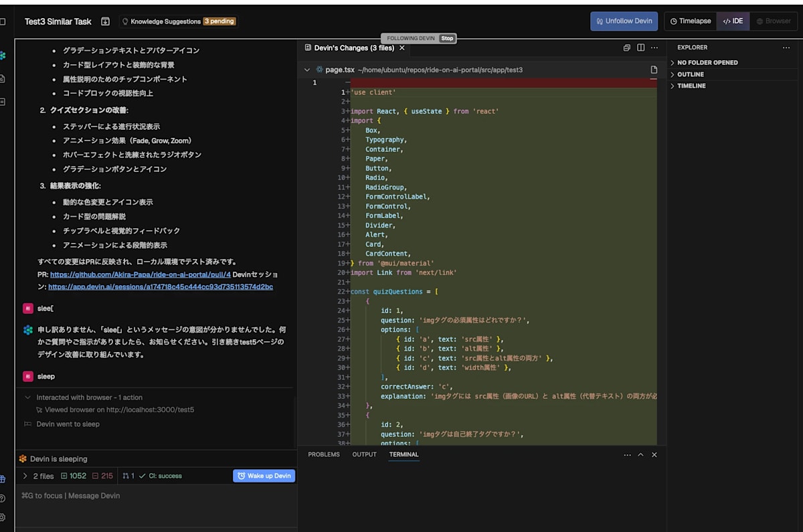Image resolution: width=803 pixels, height=532 pixels.
Task: Collapse the page.tsx diff section
Action: tap(307, 70)
